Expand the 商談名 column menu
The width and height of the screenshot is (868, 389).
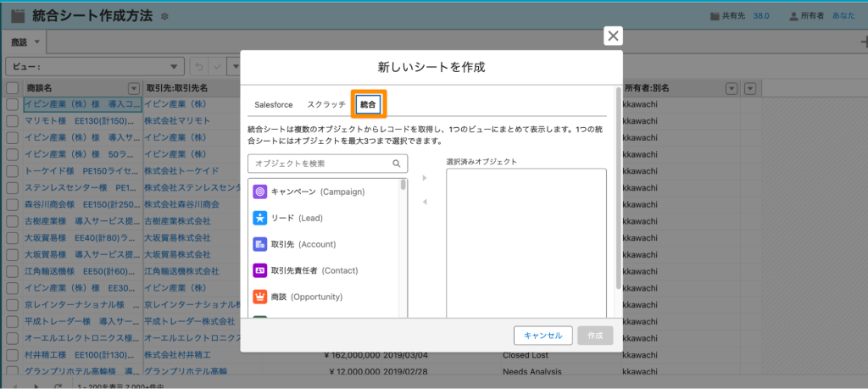(133, 88)
